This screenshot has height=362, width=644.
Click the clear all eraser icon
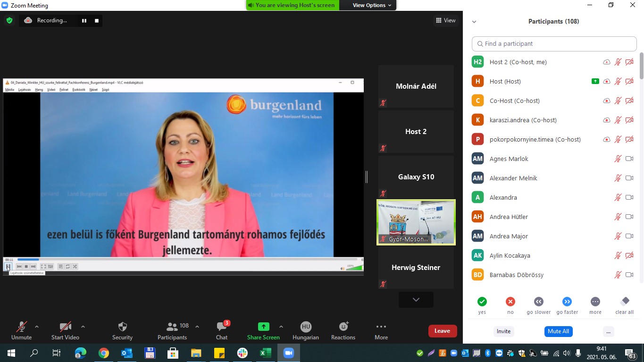[x=625, y=301]
